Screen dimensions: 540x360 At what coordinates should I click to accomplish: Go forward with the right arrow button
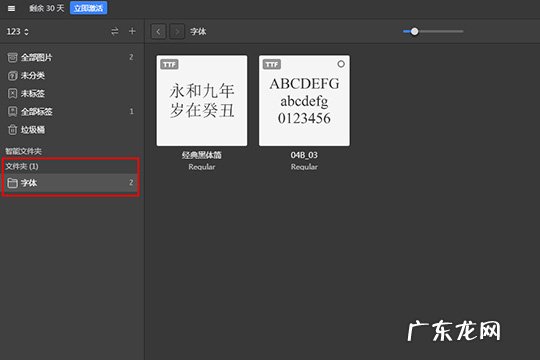click(177, 32)
